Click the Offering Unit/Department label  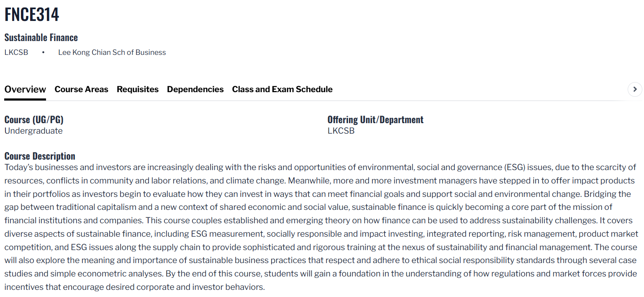coord(375,120)
